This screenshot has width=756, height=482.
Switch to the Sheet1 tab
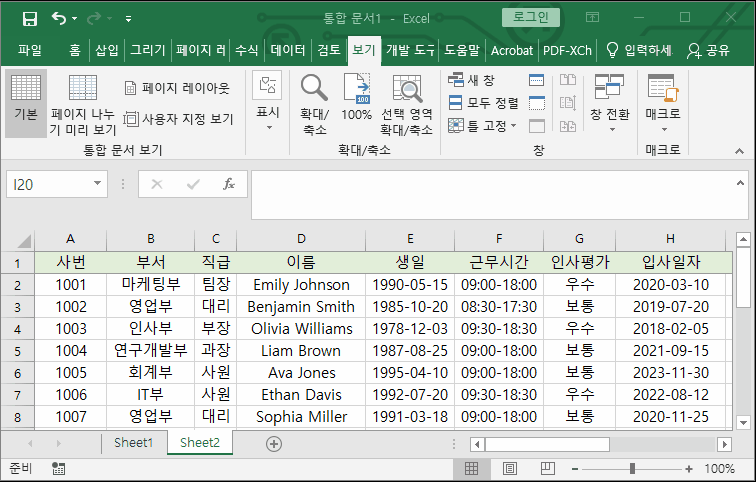click(x=134, y=442)
